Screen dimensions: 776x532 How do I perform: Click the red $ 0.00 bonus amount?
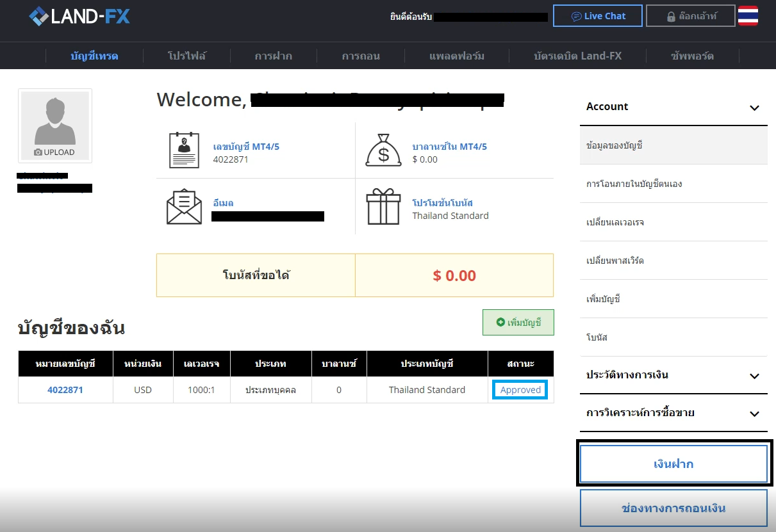pos(454,276)
